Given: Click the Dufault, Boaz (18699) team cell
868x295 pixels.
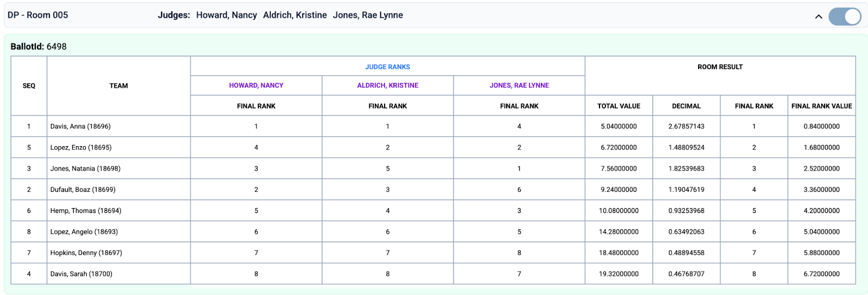Looking at the screenshot, I should tap(83, 190).
